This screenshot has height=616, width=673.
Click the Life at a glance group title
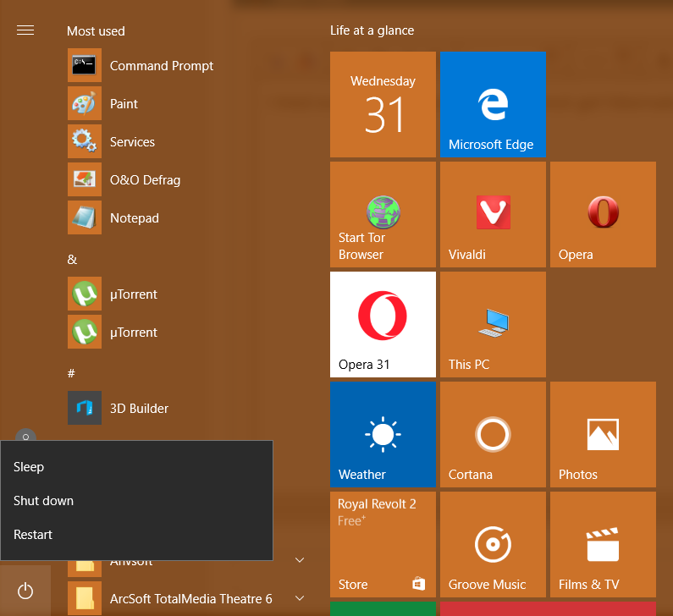372,30
